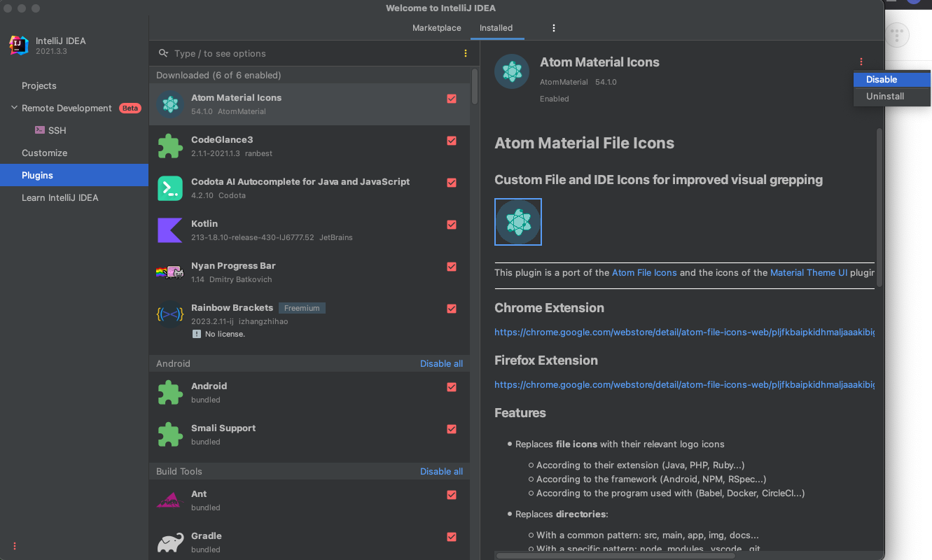This screenshot has width=932, height=560.
Task: Open the Chrome Extension webstore URL
Action: (684, 332)
